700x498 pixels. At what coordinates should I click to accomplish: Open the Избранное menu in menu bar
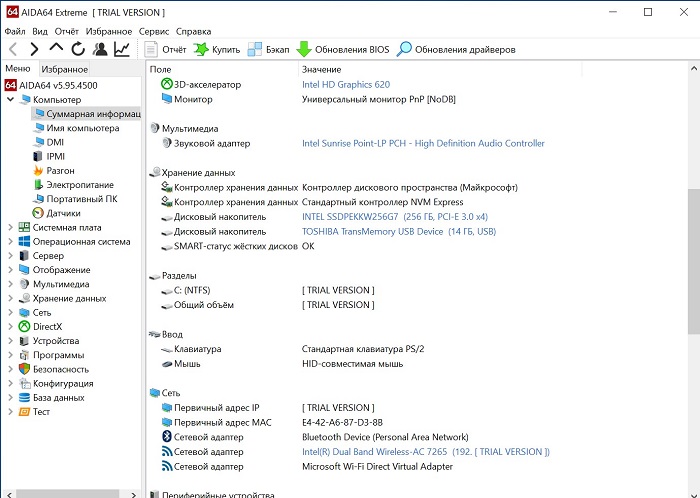pos(109,31)
